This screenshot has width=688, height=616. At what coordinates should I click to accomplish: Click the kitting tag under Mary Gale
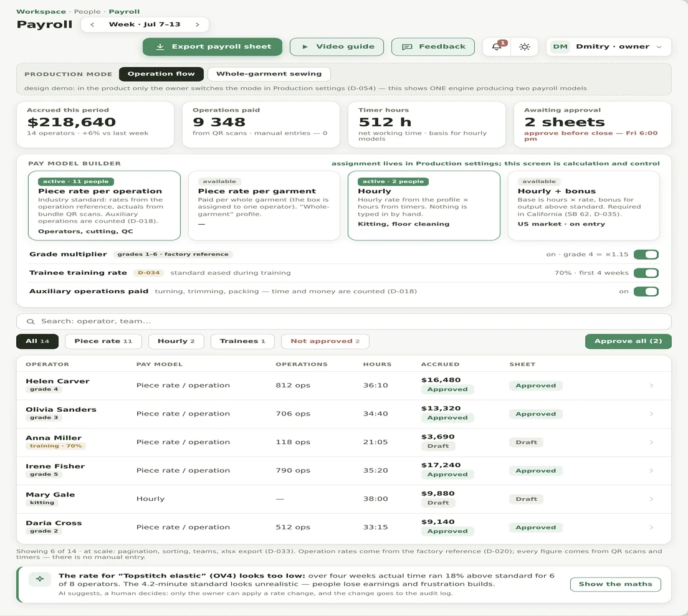(42, 503)
